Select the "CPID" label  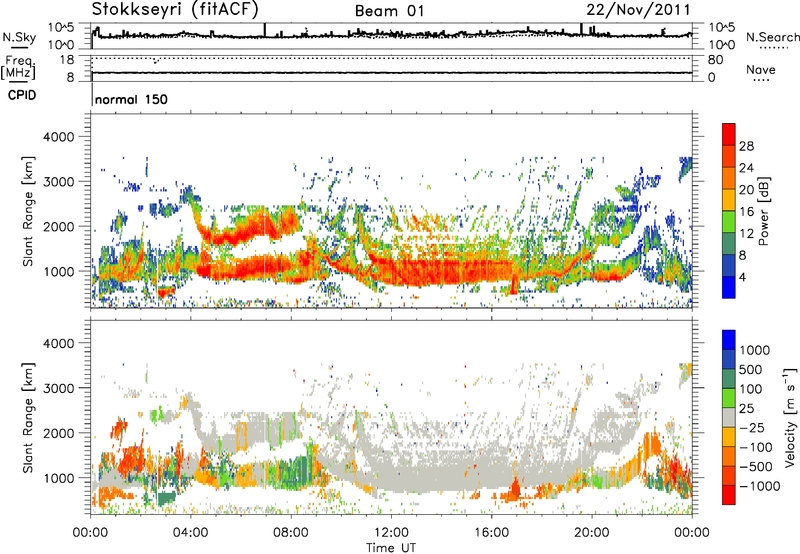tap(22, 95)
